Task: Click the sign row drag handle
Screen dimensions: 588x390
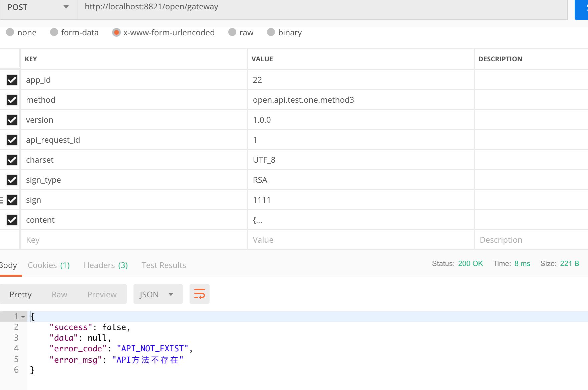Action: [x=2, y=200]
